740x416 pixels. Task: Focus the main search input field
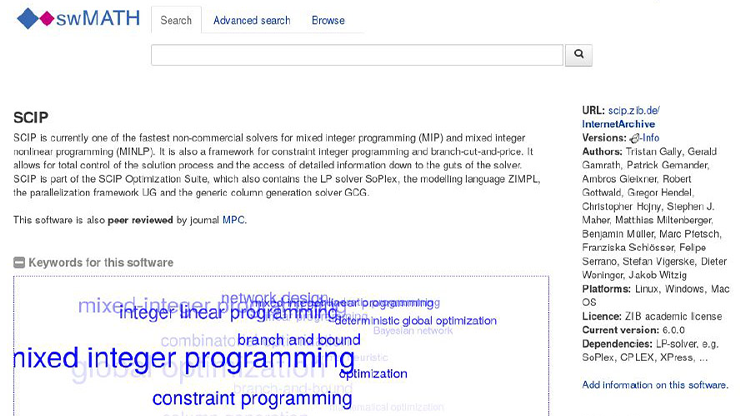click(357, 55)
